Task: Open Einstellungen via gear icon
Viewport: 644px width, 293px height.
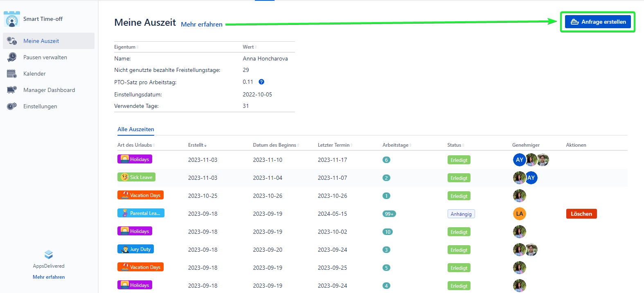Action: 12,106
